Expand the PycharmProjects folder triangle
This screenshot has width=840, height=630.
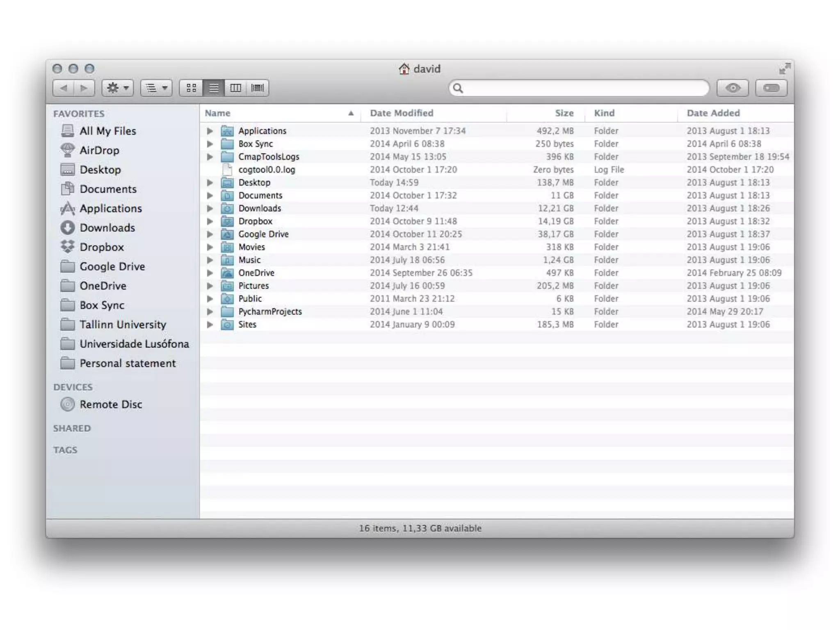click(x=210, y=312)
